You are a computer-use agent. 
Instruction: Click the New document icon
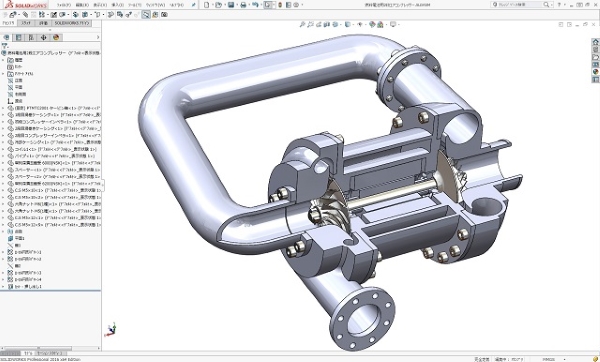tap(207, 5)
